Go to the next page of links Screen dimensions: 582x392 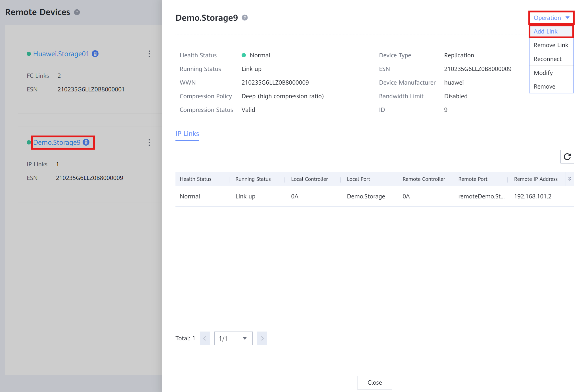coord(262,338)
